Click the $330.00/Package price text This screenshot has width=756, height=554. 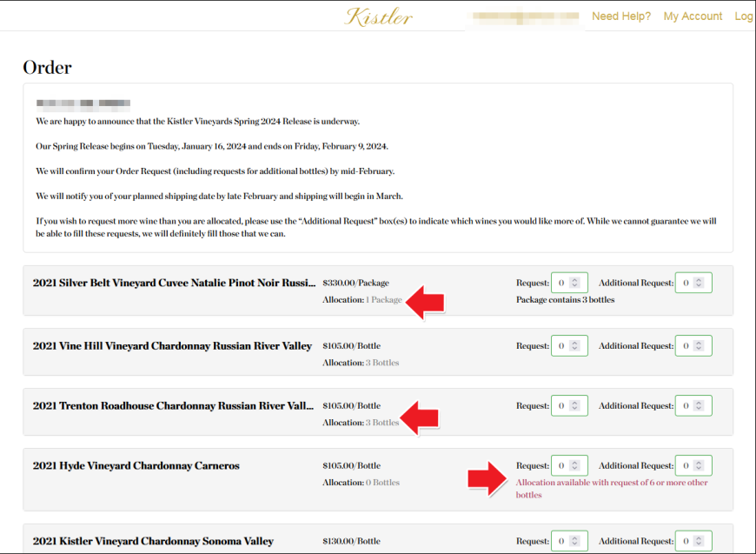pos(355,283)
